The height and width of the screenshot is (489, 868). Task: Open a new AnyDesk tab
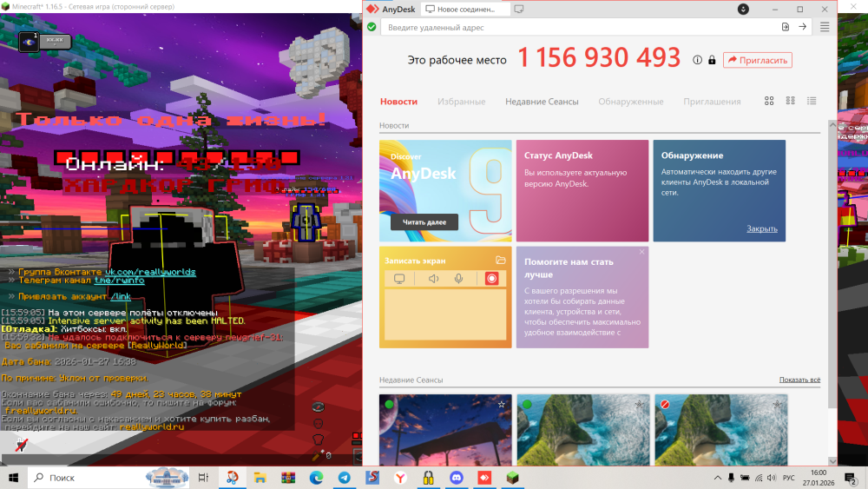tap(519, 9)
